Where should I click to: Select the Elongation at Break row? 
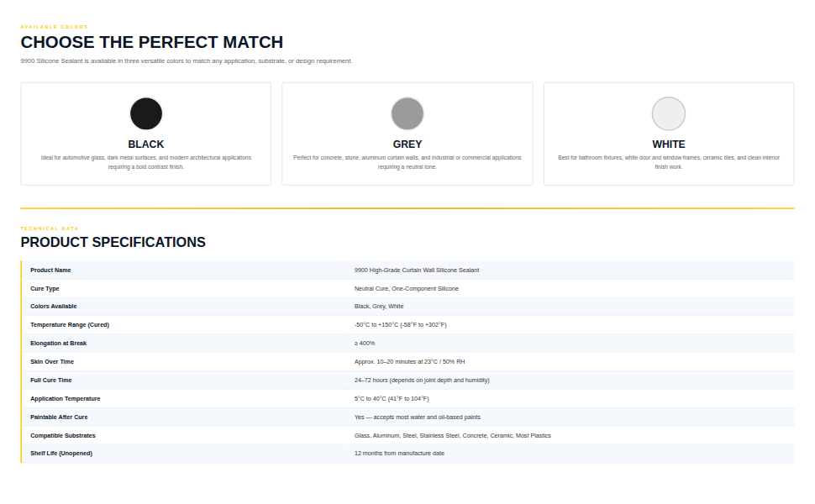click(408, 344)
